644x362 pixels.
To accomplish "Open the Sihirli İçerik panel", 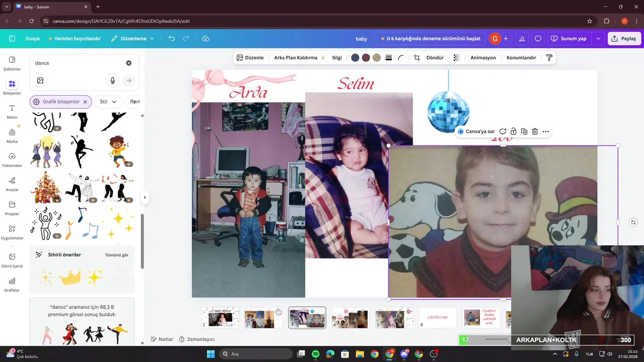I will click(12, 260).
